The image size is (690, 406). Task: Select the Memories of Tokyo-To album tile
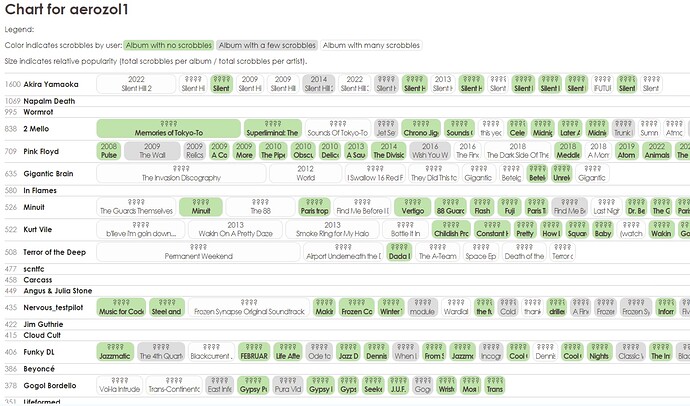[169, 128]
